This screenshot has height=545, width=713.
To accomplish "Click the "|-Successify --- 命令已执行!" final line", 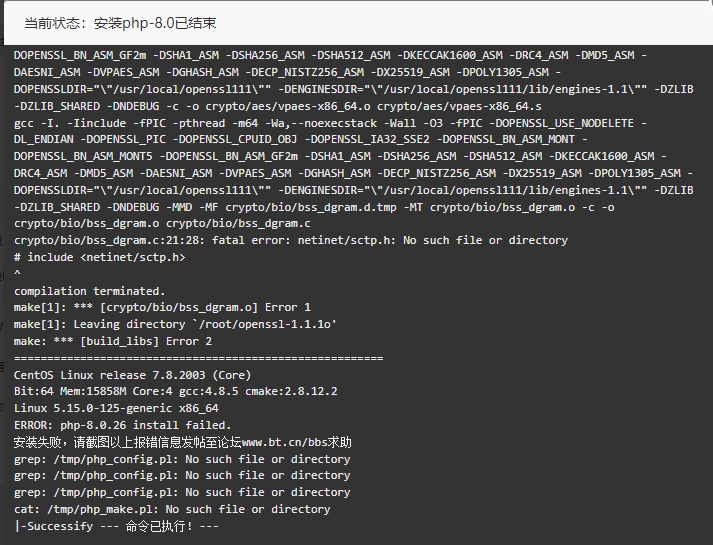I will (x=116, y=526).
